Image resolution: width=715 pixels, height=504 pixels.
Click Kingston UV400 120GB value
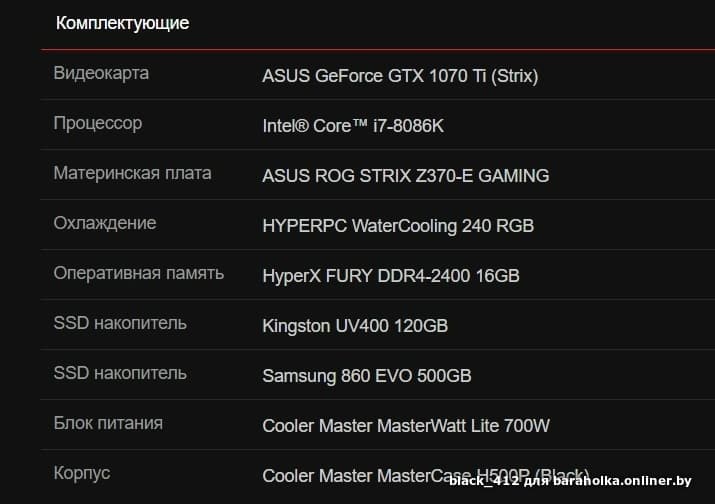355,326
